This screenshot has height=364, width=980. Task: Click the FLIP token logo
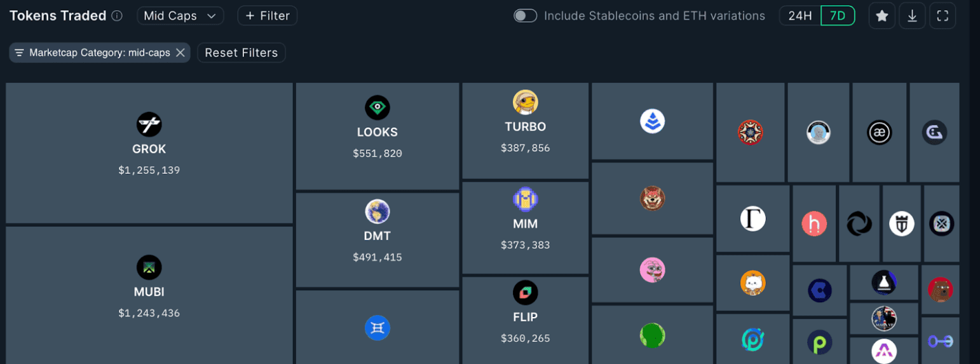click(x=526, y=293)
